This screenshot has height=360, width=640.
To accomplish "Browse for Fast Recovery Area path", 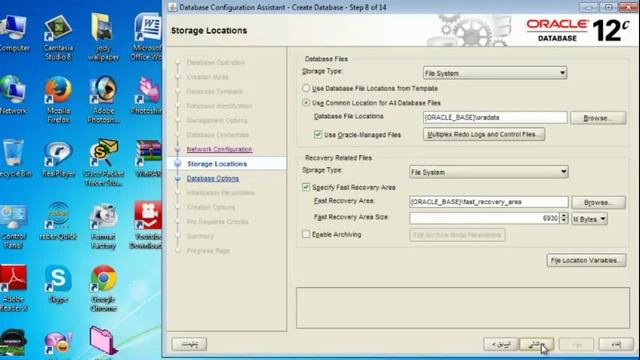I will coord(598,202).
